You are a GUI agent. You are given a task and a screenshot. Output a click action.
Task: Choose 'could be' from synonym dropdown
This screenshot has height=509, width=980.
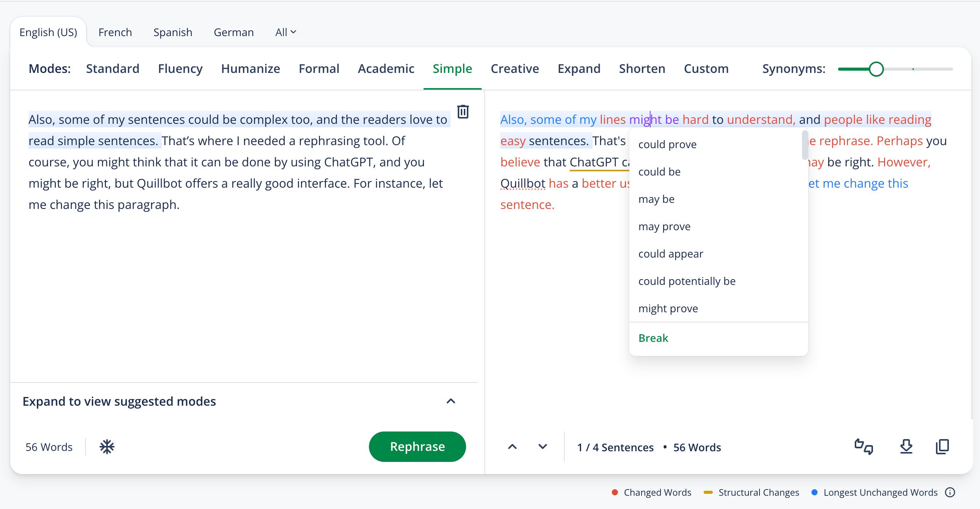659,172
